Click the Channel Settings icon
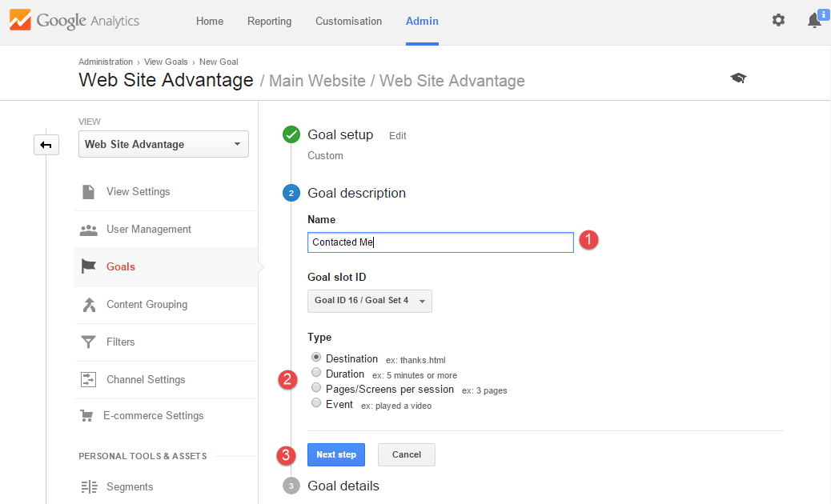831x504 pixels. (x=88, y=379)
